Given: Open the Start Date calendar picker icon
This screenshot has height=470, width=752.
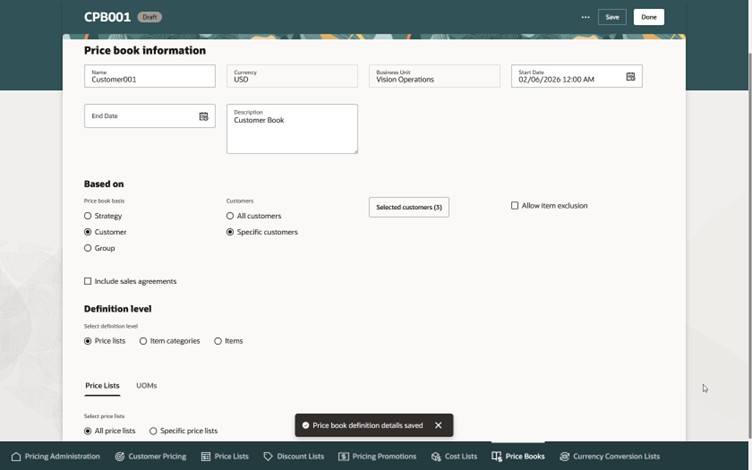Looking at the screenshot, I should 630,77.
